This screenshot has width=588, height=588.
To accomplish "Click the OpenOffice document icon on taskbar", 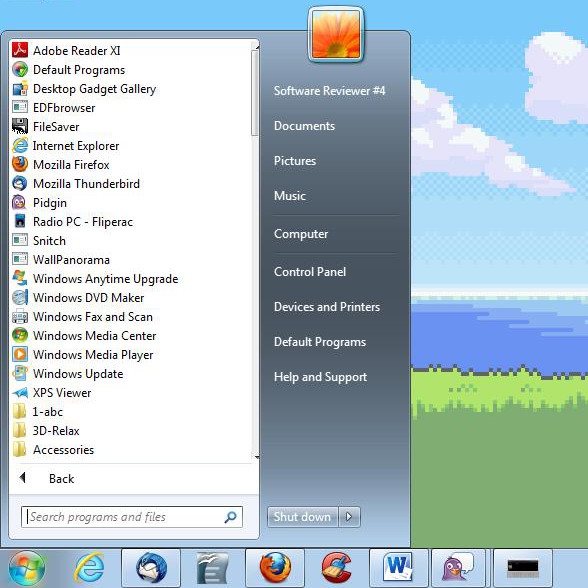I will coord(213,568).
